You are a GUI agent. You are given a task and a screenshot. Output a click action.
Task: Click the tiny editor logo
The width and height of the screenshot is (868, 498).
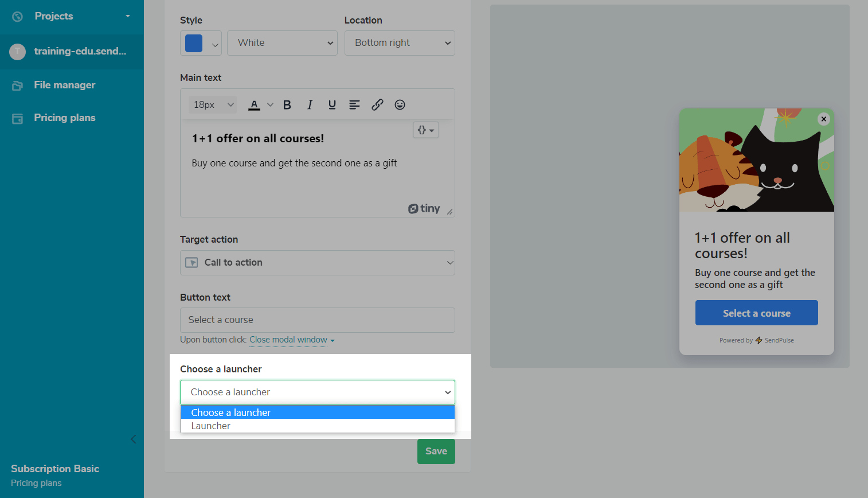tap(424, 208)
